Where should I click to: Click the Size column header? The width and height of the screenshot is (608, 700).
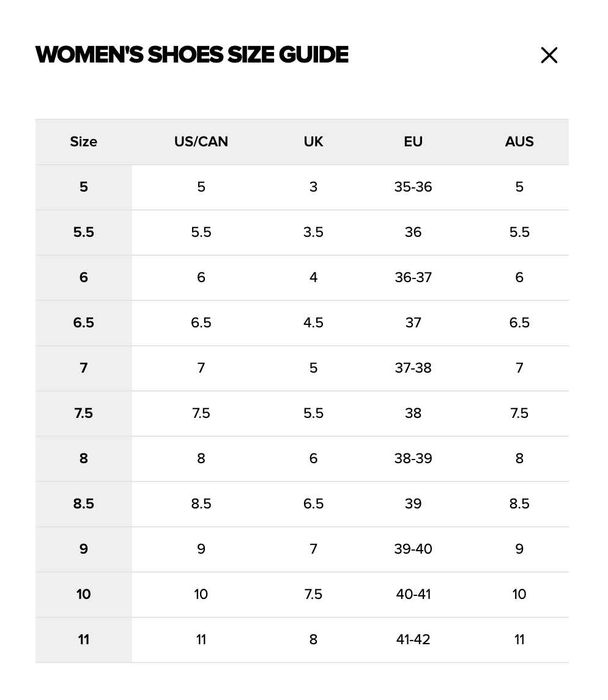click(83, 142)
